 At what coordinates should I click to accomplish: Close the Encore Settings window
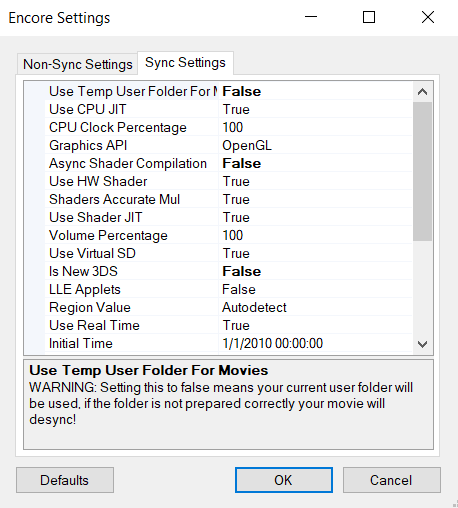pyautogui.click(x=428, y=17)
